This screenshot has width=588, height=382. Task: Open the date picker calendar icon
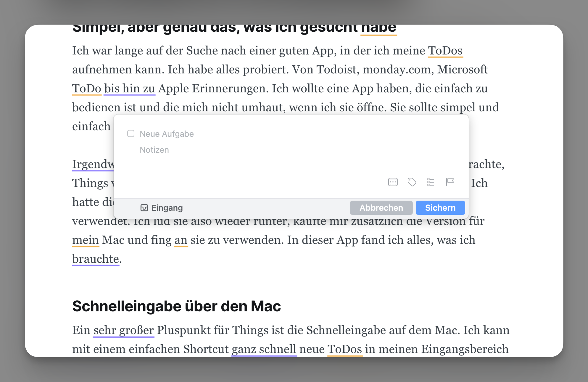[393, 182]
